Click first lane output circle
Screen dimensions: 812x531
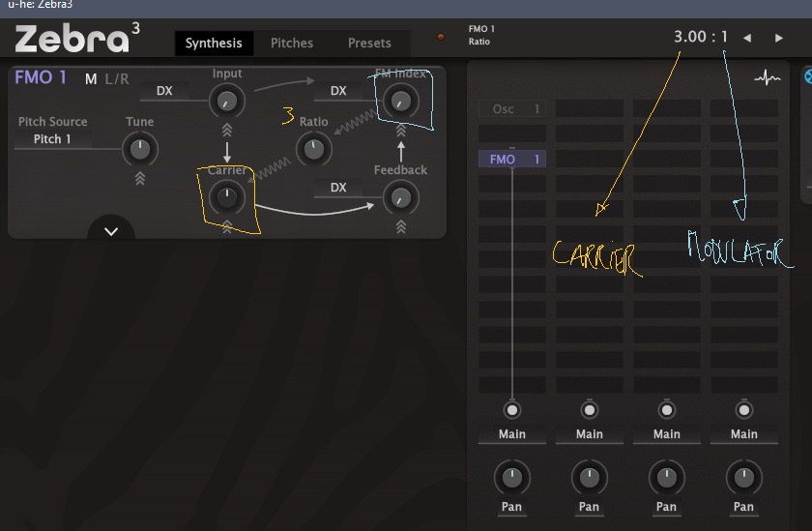click(512, 410)
